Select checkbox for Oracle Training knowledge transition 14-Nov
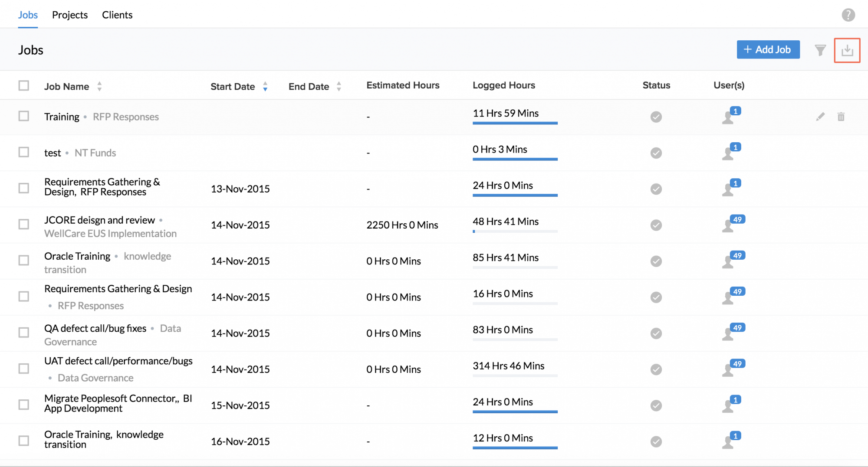The image size is (868, 467). click(24, 260)
